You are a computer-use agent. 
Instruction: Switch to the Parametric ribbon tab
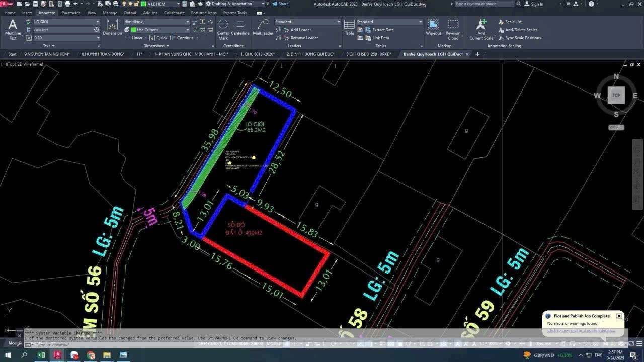71,13
